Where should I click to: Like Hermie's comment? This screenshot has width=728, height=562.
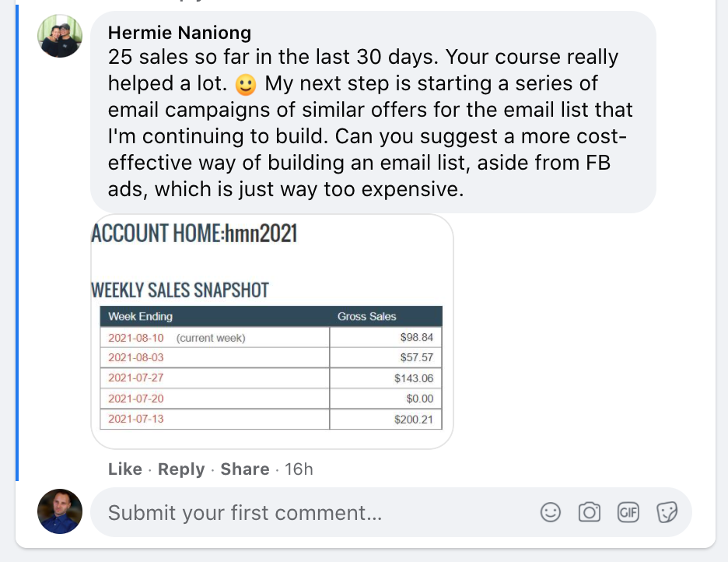(125, 469)
